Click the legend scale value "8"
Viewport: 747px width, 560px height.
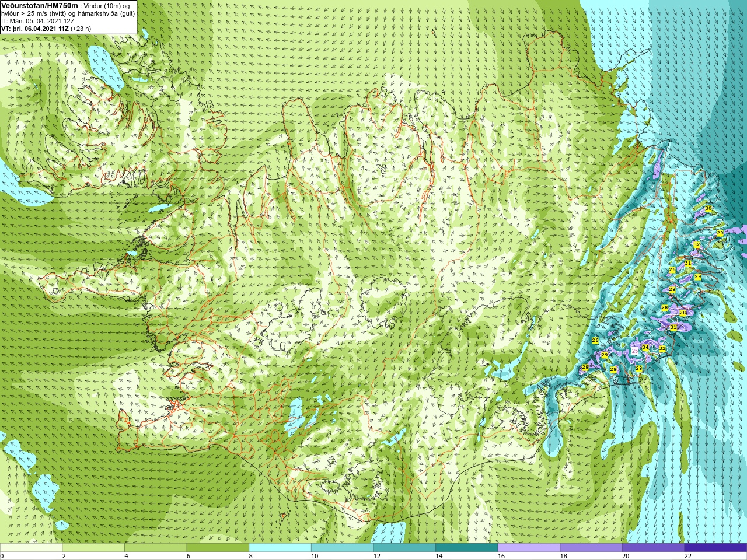coord(251,556)
